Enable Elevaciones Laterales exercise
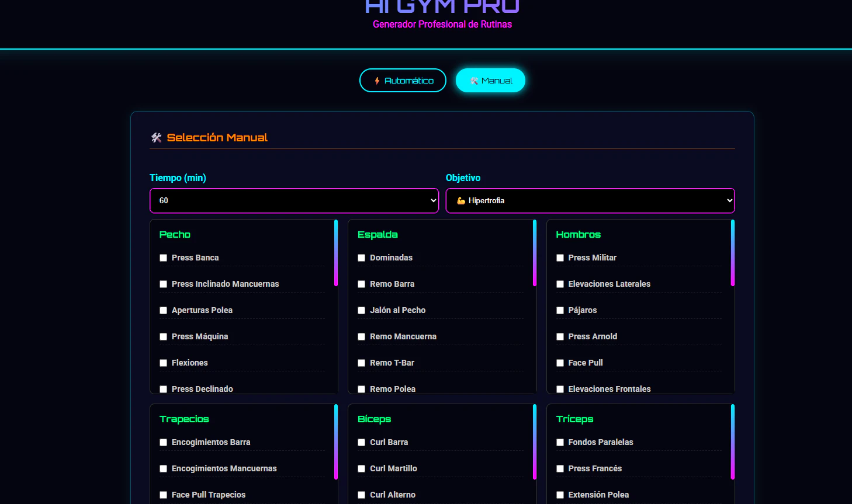This screenshot has width=852, height=504. click(x=560, y=284)
